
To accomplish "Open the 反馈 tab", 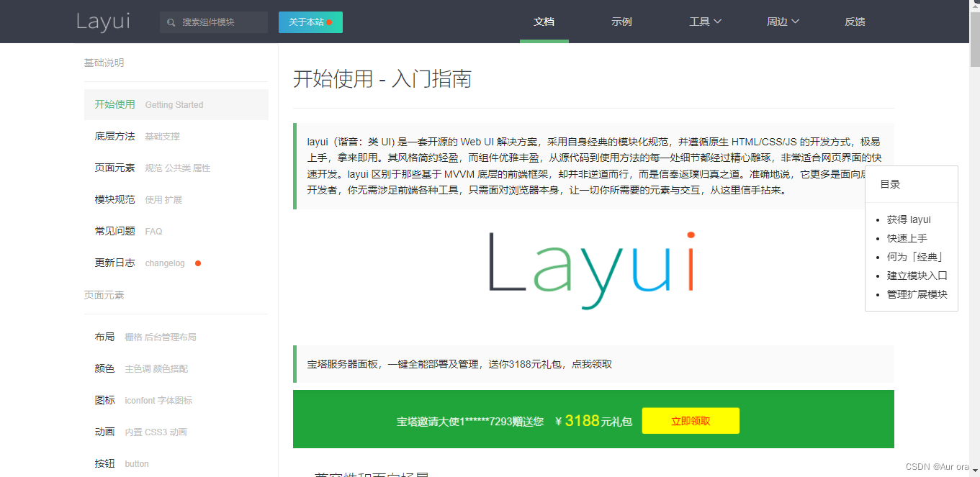I will point(855,22).
